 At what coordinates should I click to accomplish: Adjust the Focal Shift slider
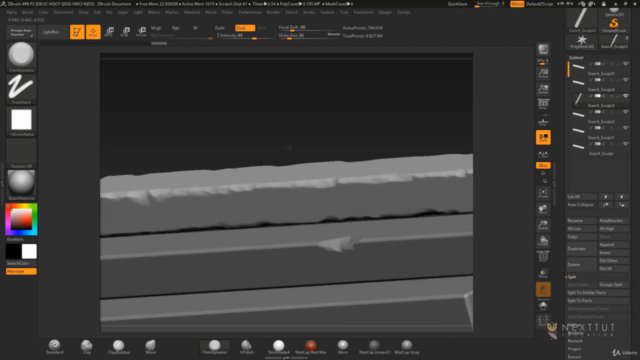pos(308,28)
